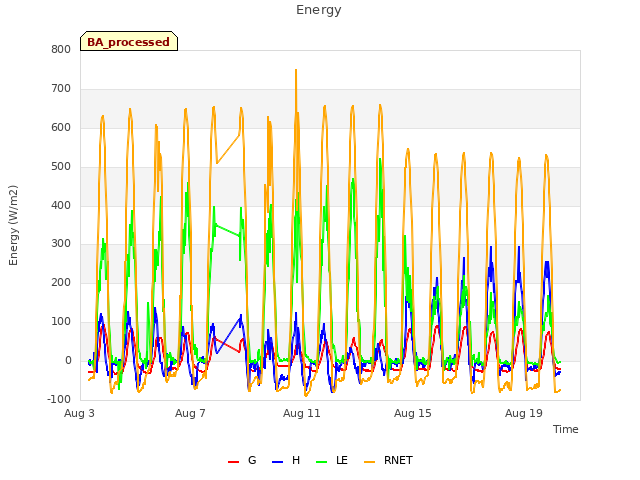
Task: Toggle the LE series in the legend
Action: point(332,460)
